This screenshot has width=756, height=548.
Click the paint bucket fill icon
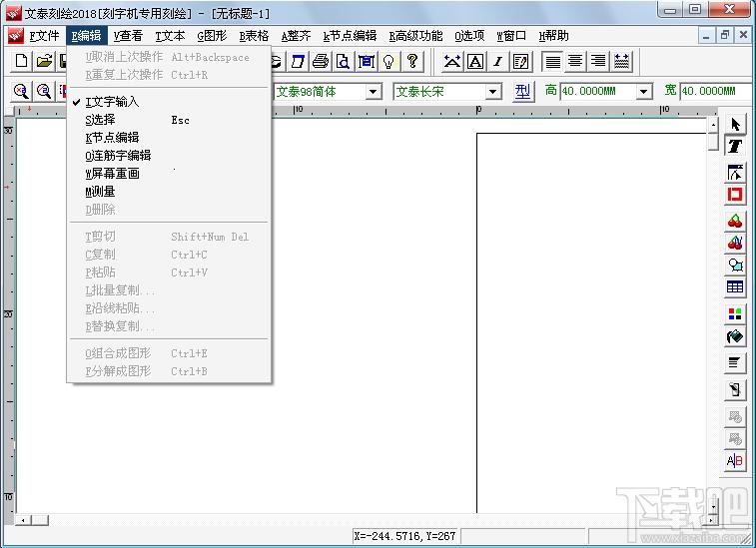[734, 336]
